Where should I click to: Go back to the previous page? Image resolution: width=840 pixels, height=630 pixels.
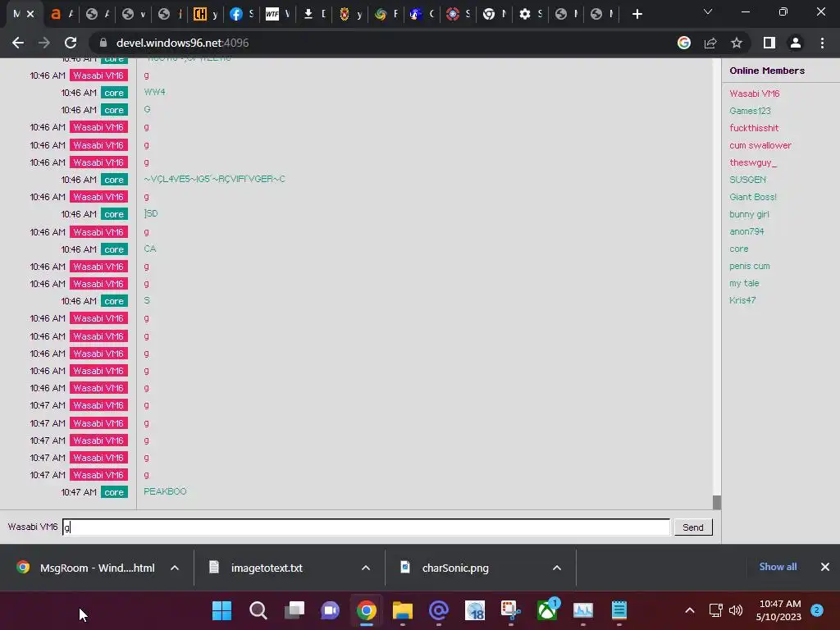click(x=18, y=43)
